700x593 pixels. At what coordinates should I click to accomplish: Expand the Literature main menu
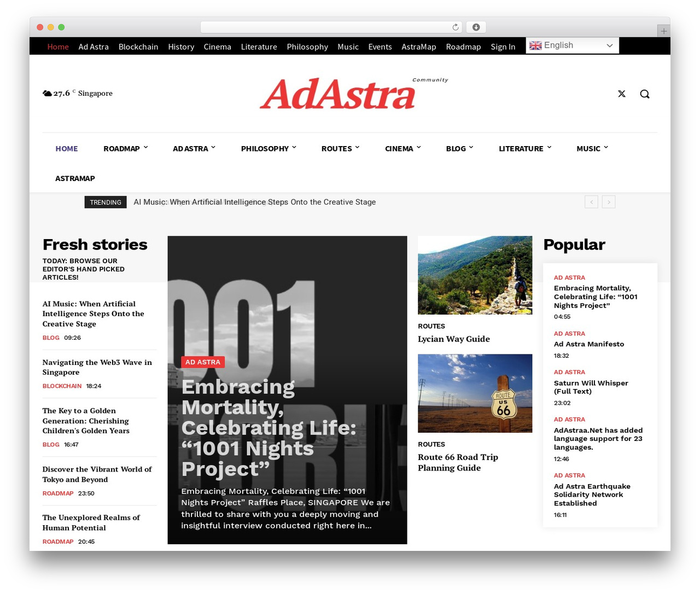[x=525, y=149]
